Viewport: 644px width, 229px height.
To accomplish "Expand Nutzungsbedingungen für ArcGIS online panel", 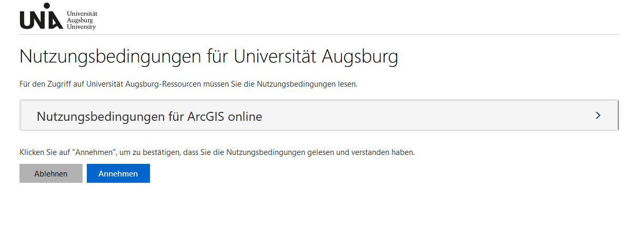I will point(318,116).
